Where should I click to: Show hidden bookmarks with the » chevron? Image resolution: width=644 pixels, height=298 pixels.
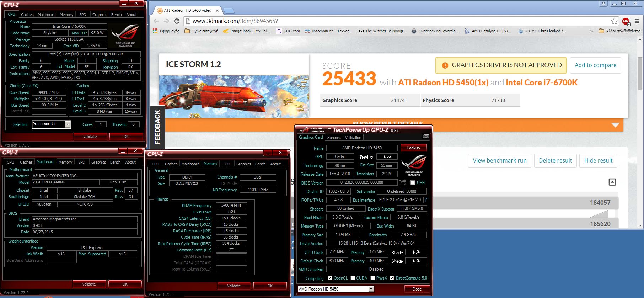(591, 31)
